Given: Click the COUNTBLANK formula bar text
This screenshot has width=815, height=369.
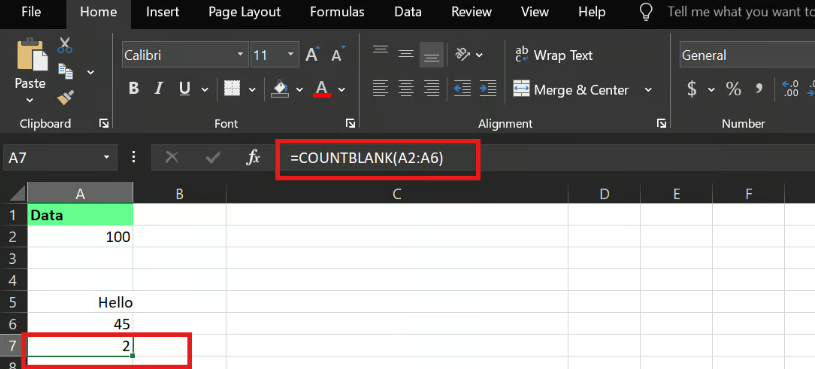Looking at the screenshot, I should (367, 159).
